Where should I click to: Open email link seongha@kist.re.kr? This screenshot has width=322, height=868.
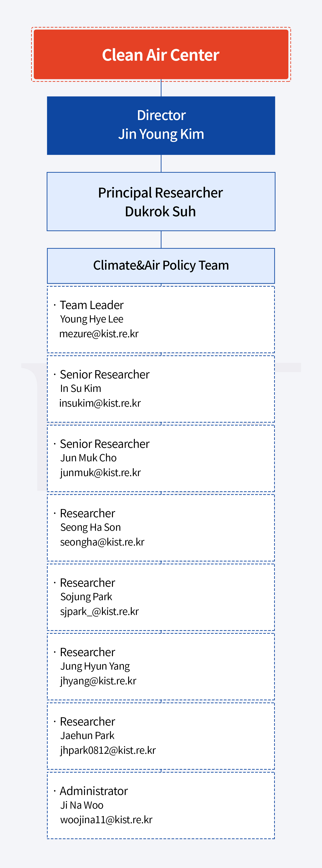pyautogui.click(x=102, y=542)
